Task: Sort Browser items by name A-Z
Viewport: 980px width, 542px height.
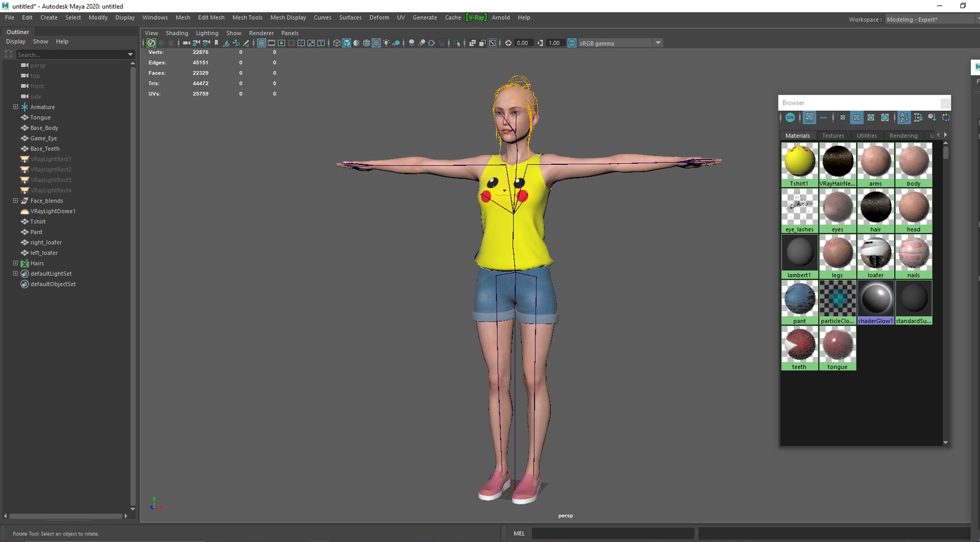Action: click(x=904, y=117)
